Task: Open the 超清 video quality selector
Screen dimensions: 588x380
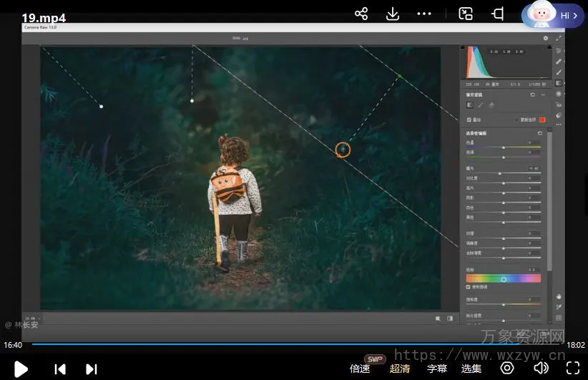Action: tap(400, 369)
